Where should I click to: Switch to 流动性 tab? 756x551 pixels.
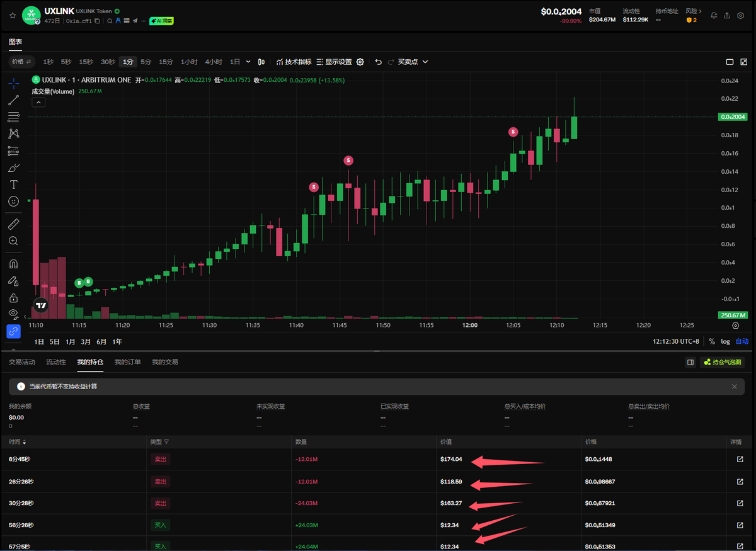point(56,362)
